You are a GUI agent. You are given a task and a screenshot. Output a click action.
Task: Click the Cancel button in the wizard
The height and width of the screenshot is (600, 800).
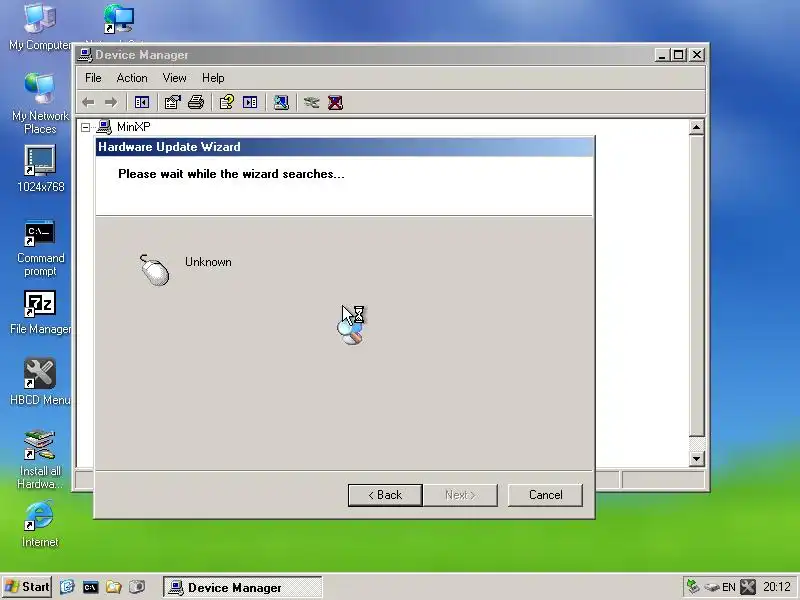(545, 495)
